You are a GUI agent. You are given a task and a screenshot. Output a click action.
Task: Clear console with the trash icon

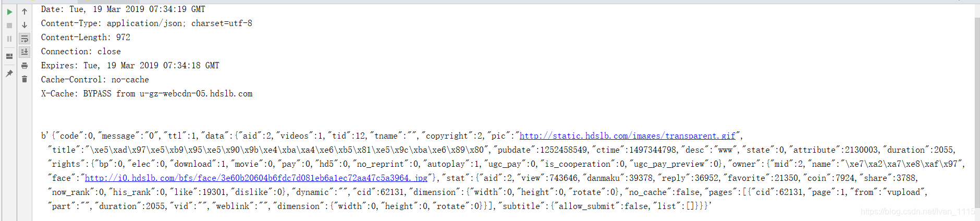24,79
